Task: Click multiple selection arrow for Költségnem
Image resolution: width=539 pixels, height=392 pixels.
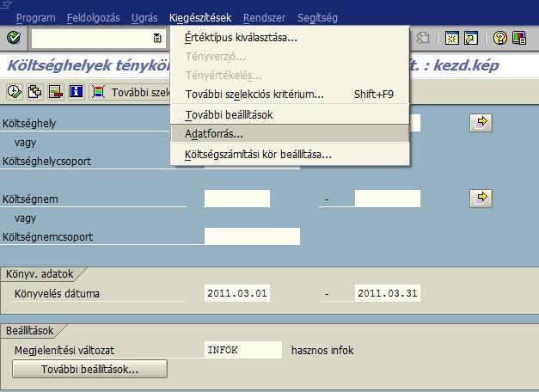Action: tap(481, 199)
